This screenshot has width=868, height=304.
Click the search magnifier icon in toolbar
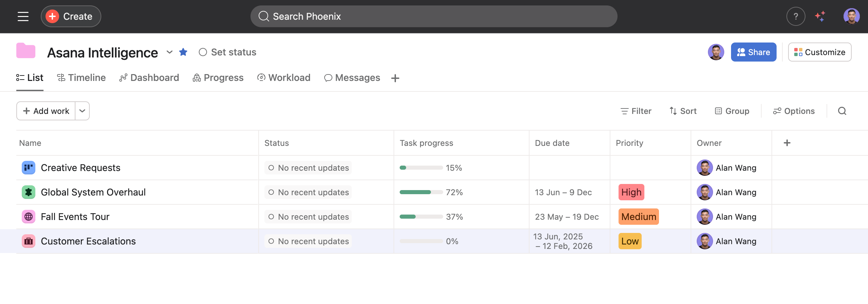[842, 111]
